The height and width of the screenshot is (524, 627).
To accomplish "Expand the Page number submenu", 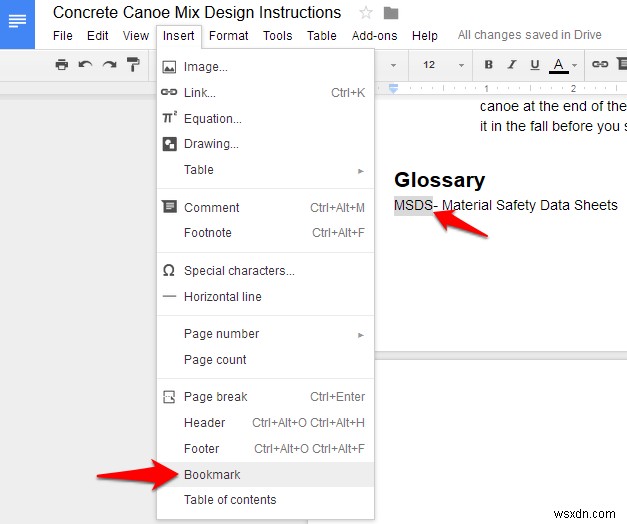I will point(266,334).
